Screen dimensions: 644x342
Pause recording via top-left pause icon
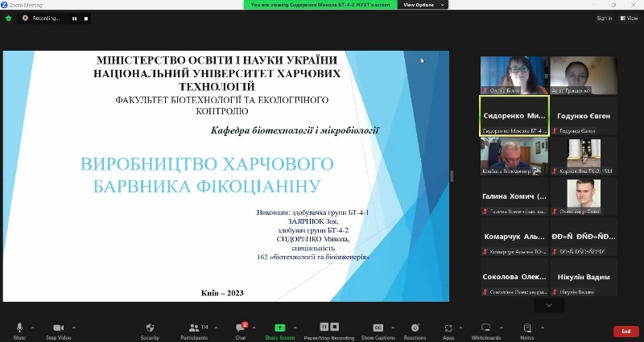tap(74, 19)
